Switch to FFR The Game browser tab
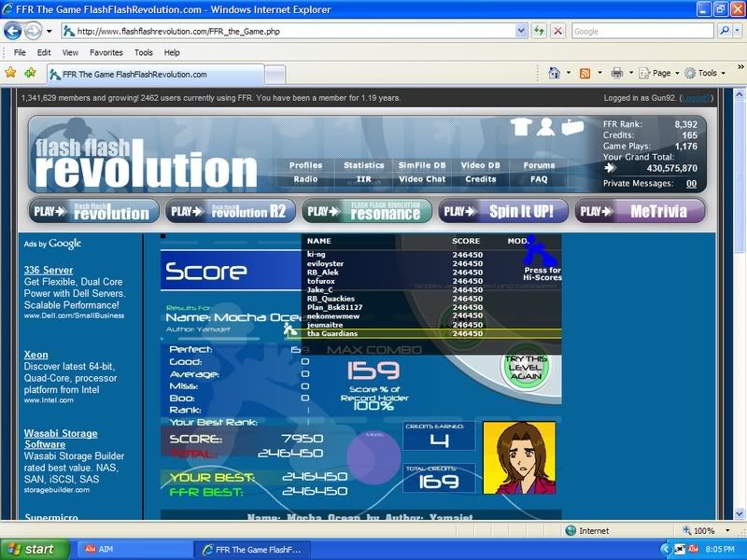This screenshot has width=747, height=560. [x=140, y=74]
